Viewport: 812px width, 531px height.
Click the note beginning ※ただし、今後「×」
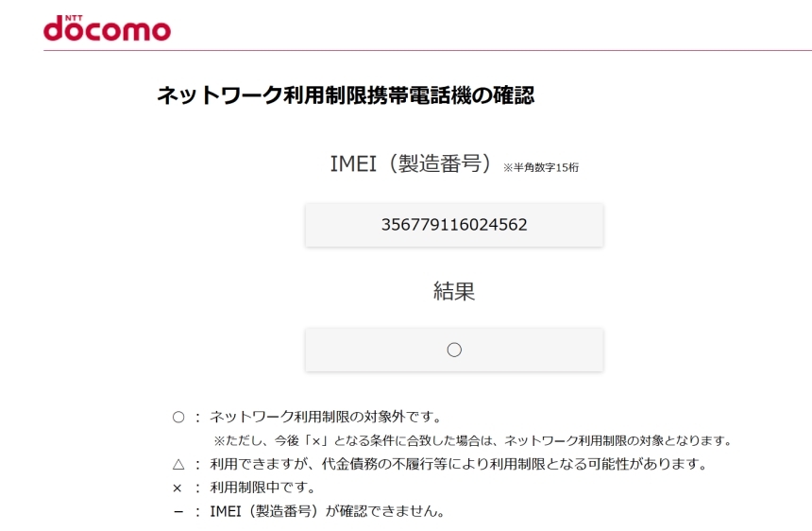click(473, 441)
